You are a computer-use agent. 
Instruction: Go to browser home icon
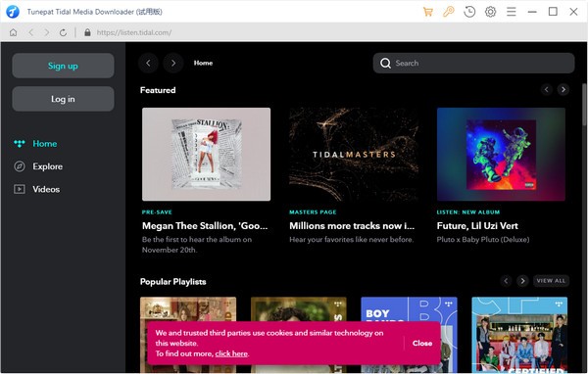pos(13,32)
